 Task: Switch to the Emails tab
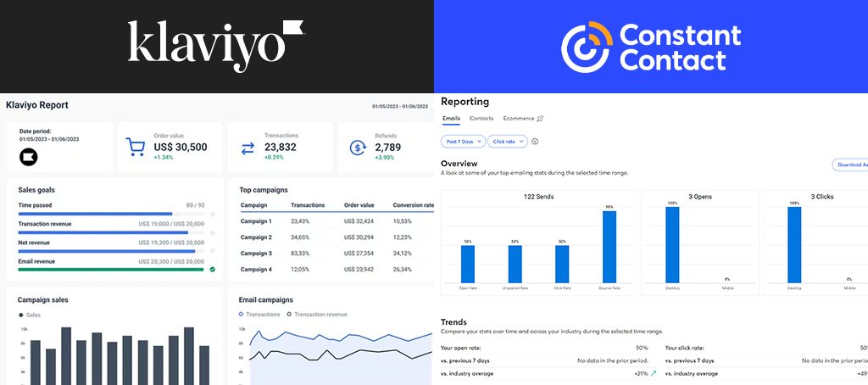[x=451, y=119]
